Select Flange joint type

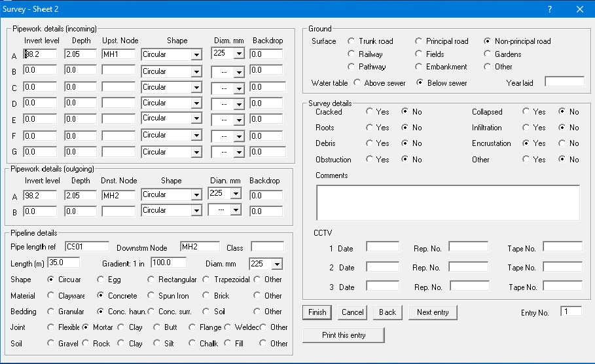tap(206, 327)
